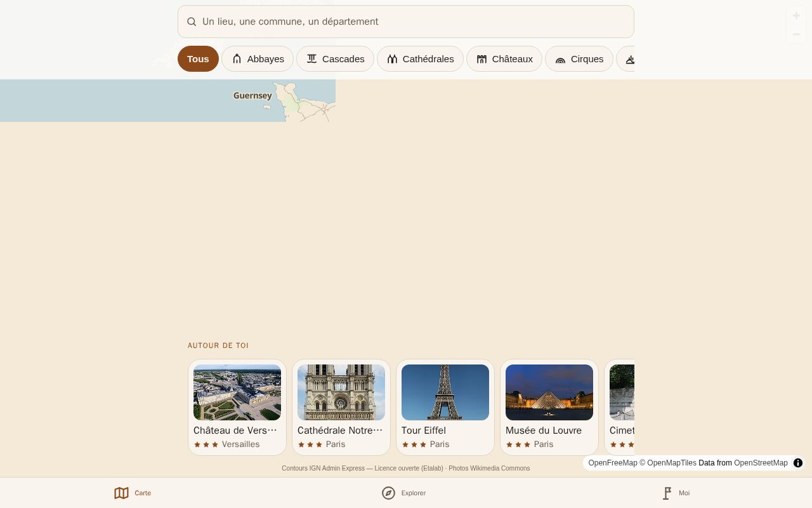Screen dimensions: 812x508
Task: Click the Cathédrale Notre… title
Action: pyautogui.click(x=340, y=431)
